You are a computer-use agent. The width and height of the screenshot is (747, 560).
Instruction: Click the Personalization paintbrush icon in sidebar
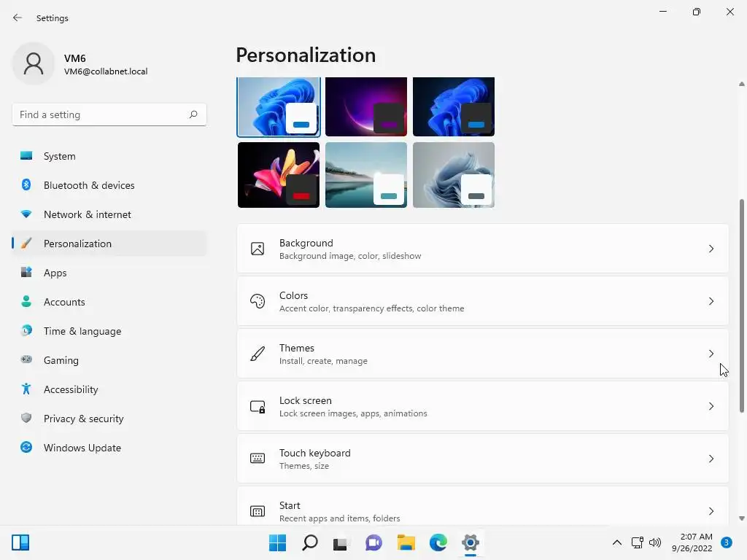(26, 244)
